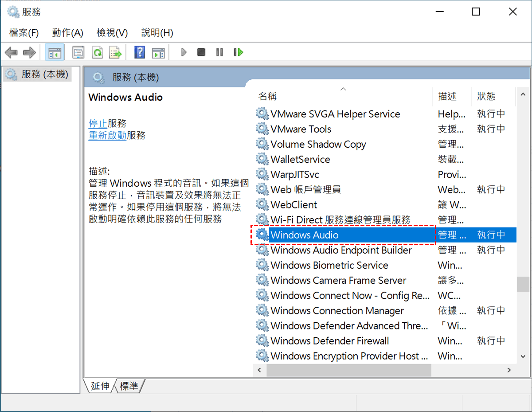Open the 檔案(F) menu
532x412 pixels.
point(23,33)
